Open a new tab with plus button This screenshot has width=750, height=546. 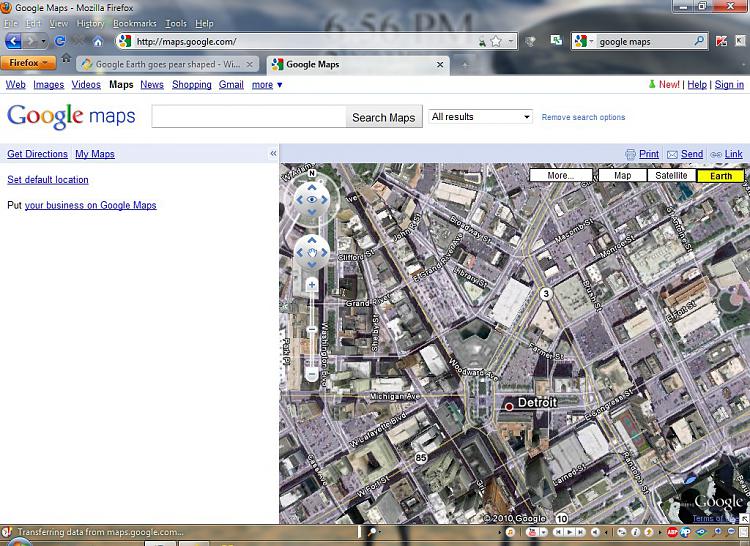pyautogui.click(x=464, y=65)
